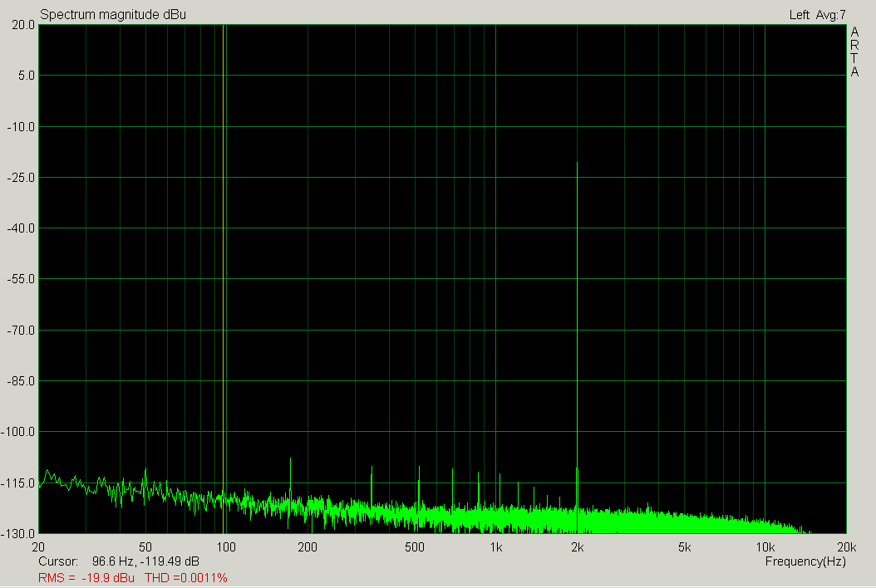
Task: Click the '5k' frequency axis label
Action: pos(684,547)
